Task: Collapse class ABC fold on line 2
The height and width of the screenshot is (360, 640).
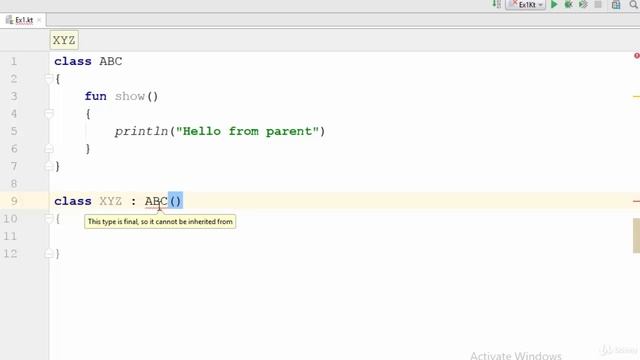Action: click(x=49, y=79)
